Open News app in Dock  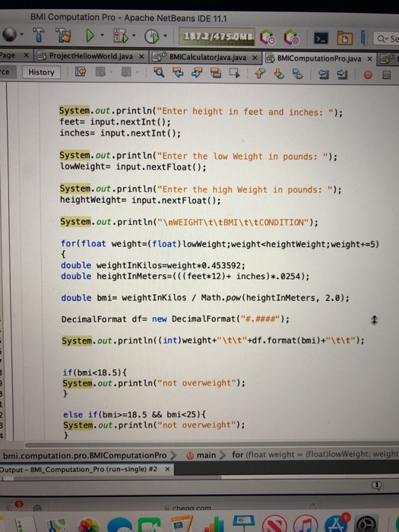coord(274,524)
